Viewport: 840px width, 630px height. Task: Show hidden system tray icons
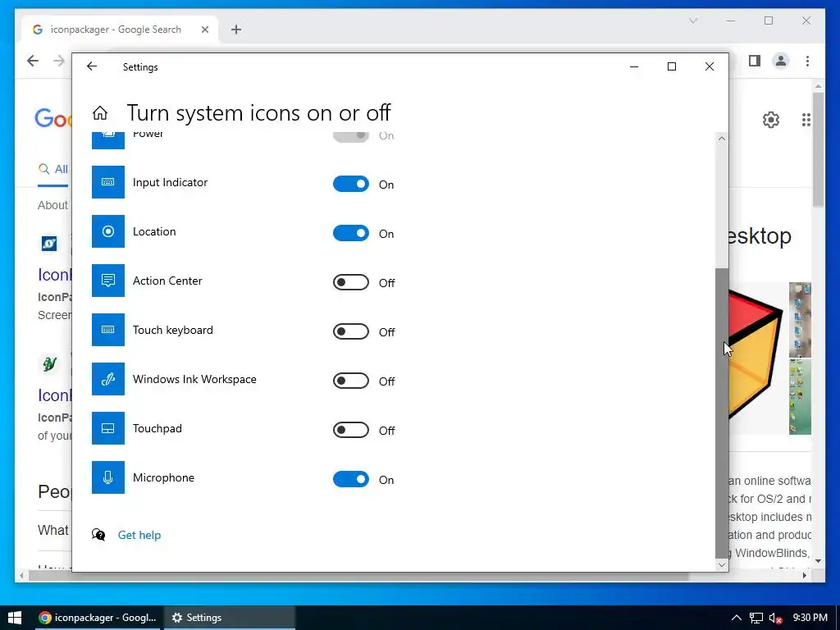tap(737, 618)
